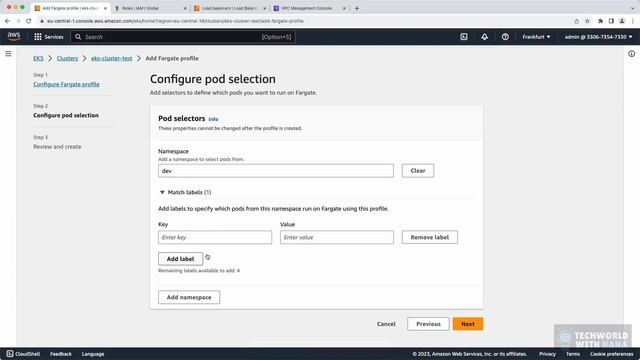Go forward with the browser forward arrow
The width and height of the screenshot is (640, 360).
click(18, 21)
